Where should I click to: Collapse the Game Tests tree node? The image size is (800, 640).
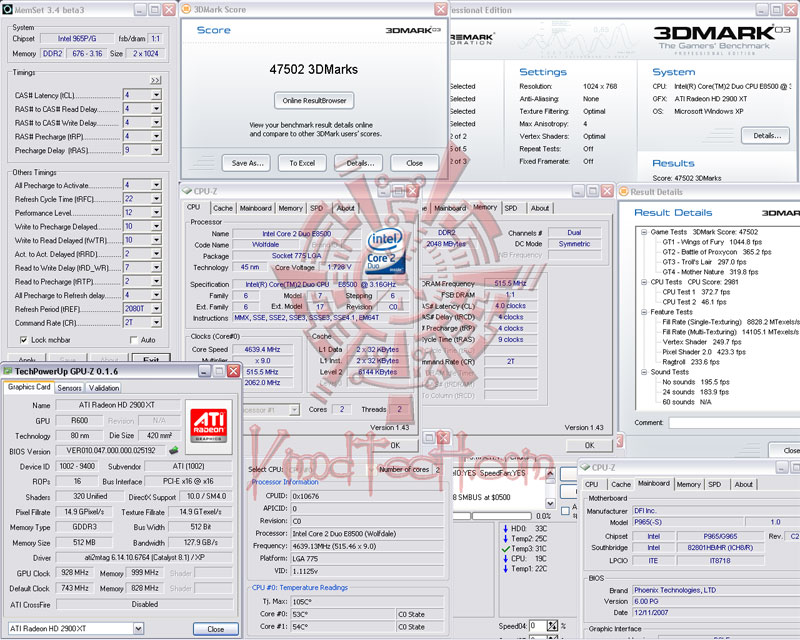[644, 232]
